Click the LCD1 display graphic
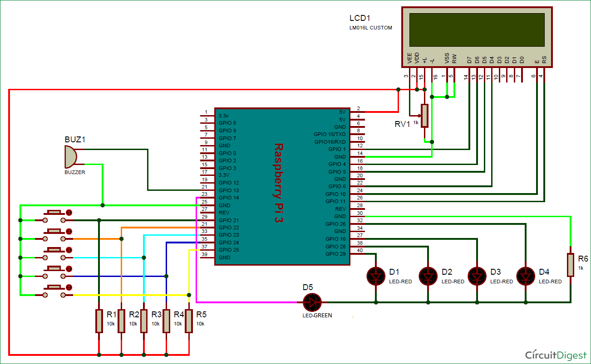591x364 pixels. point(477,29)
